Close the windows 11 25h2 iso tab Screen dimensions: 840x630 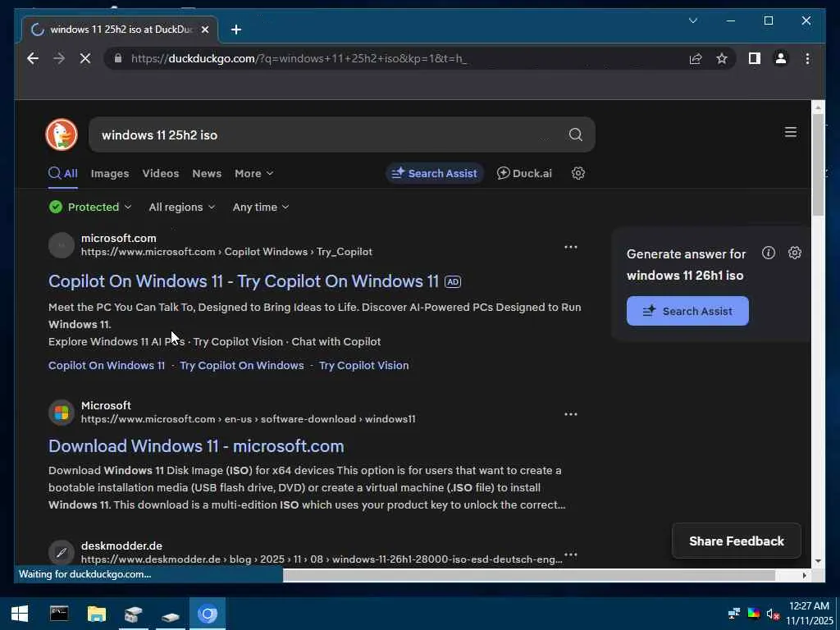click(204, 30)
